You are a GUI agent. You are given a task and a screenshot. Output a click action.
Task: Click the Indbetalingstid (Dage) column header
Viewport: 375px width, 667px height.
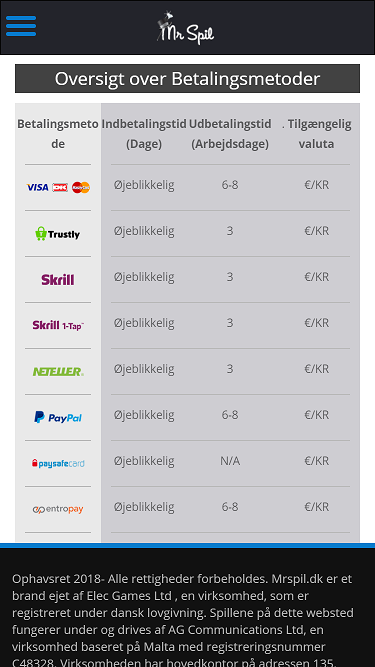(144, 134)
